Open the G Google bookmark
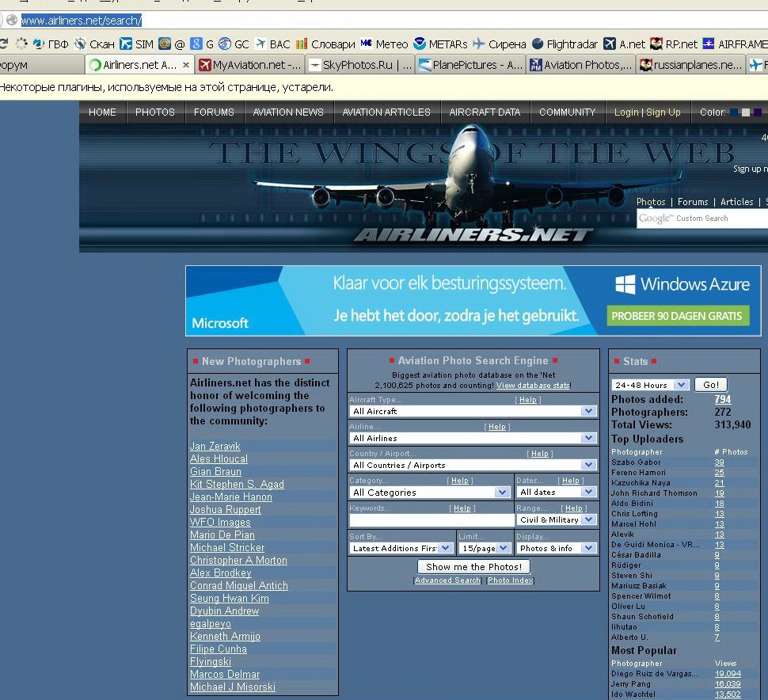768x700 pixels. [202, 44]
